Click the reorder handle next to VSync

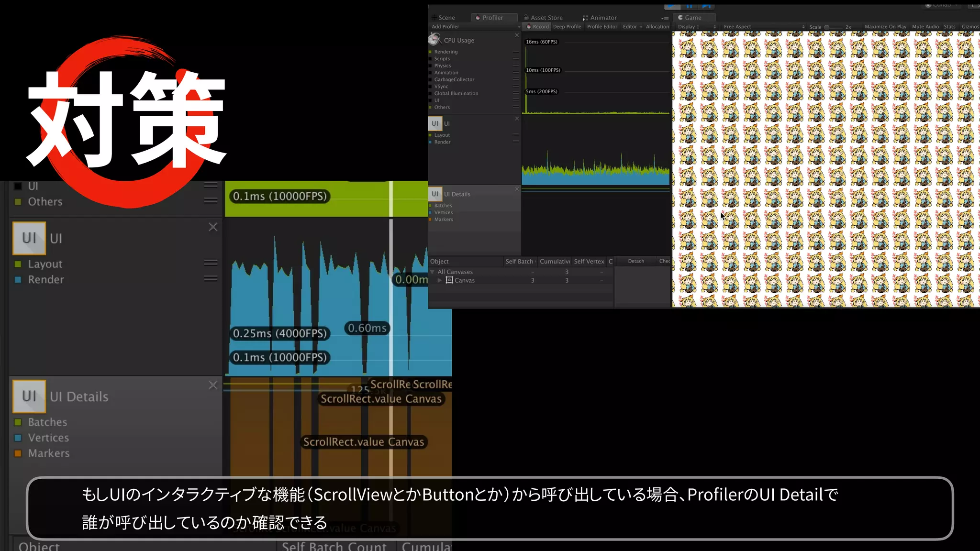[x=516, y=86]
